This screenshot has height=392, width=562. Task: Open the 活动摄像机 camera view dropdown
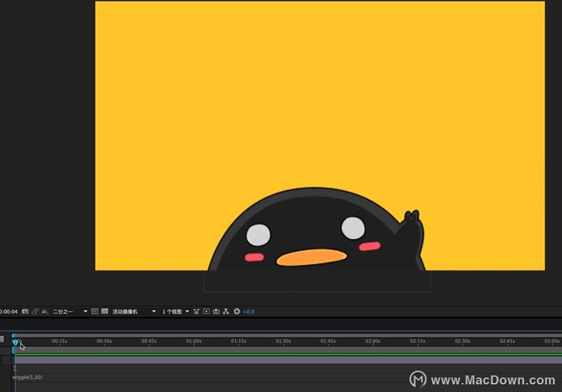coord(134,312)
